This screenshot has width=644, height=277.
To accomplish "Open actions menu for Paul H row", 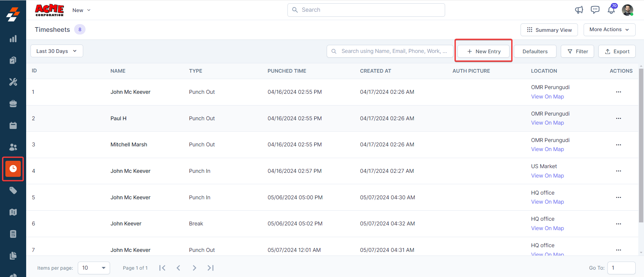I will (619, 118).
